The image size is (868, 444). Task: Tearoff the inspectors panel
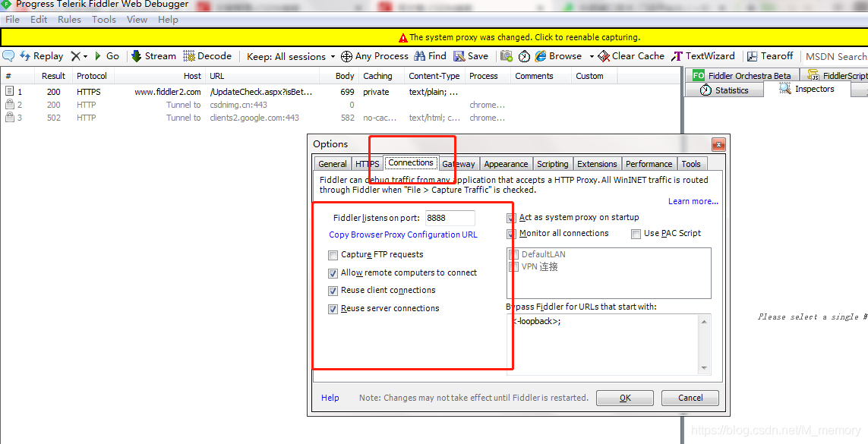(770, 56)
